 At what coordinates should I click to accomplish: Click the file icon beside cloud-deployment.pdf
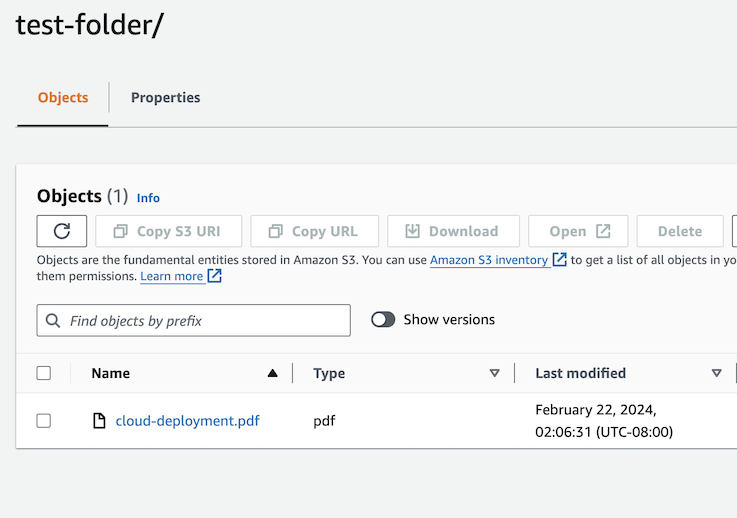coord(99,421)
